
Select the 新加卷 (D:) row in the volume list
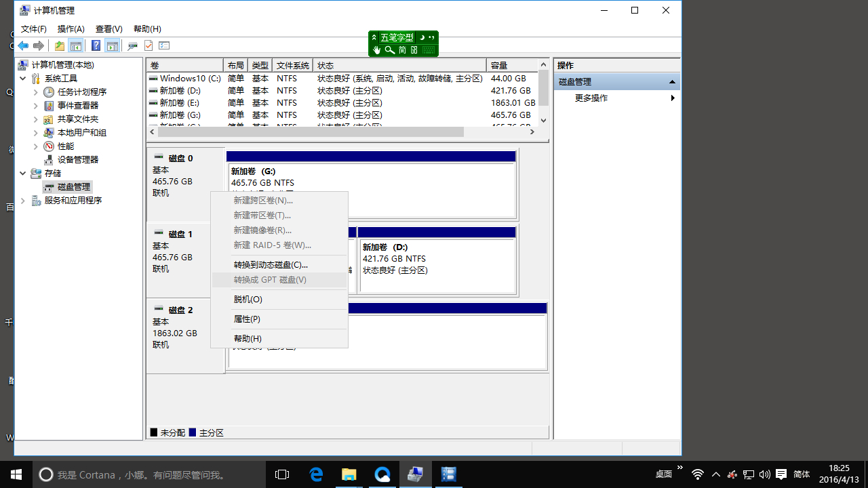pyautogui.click(x=342, y=91)
